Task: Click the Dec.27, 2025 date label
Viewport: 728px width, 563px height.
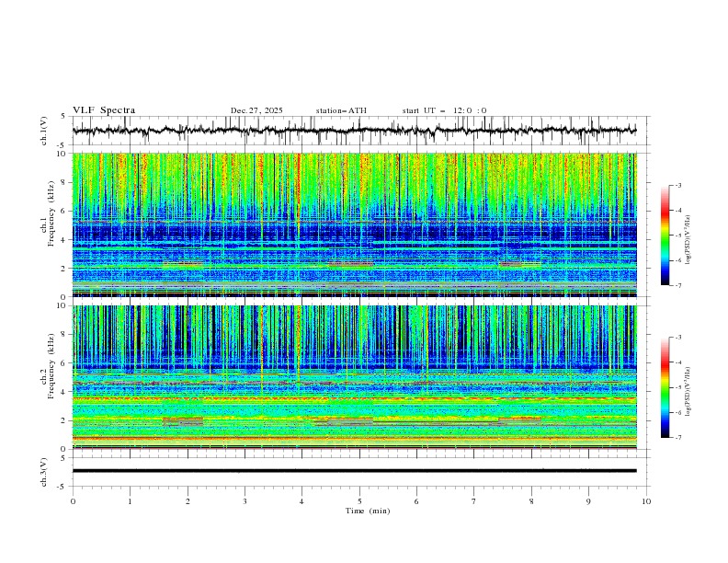Action: (256, 110)
